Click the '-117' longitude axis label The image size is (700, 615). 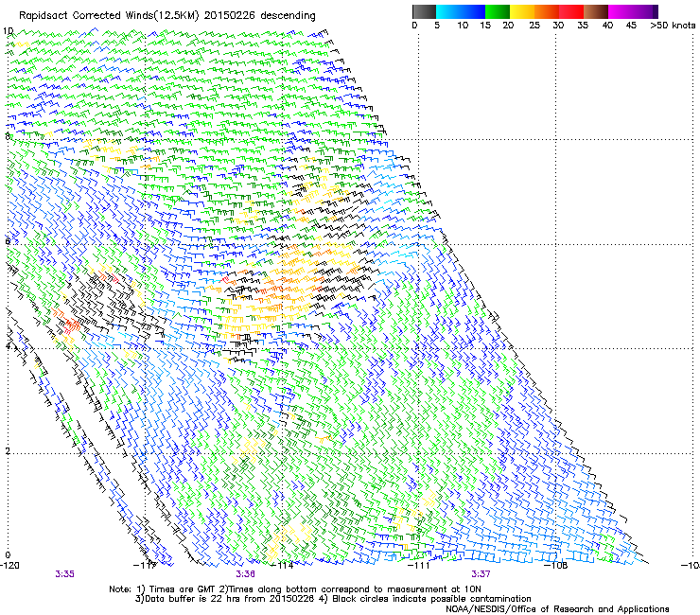coord(146,566)
